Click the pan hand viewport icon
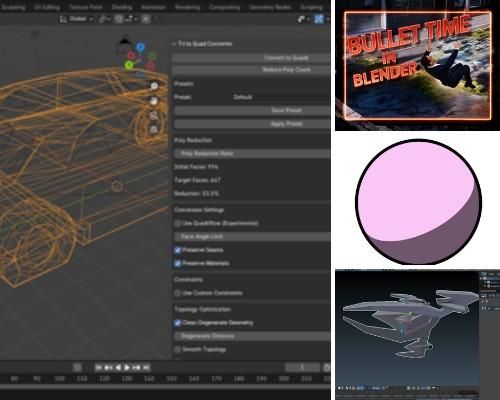Screen dimensions: 500x400 pos(154,101)
